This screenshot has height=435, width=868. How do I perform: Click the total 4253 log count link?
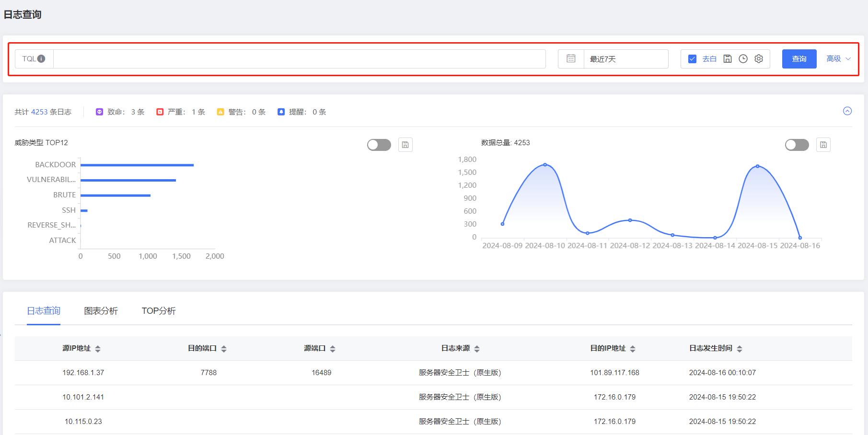coord(39,112)
